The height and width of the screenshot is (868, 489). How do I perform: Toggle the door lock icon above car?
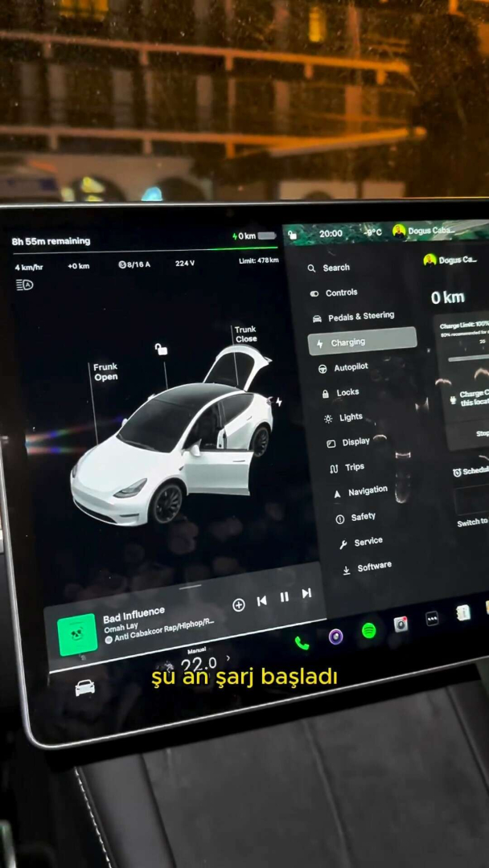[161, 349]
